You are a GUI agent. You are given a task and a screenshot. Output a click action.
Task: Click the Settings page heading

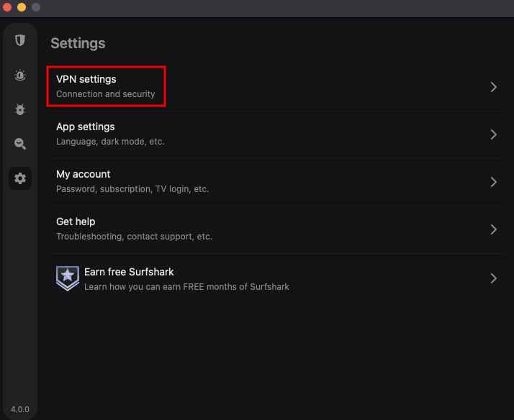click(x=78, y=44)
